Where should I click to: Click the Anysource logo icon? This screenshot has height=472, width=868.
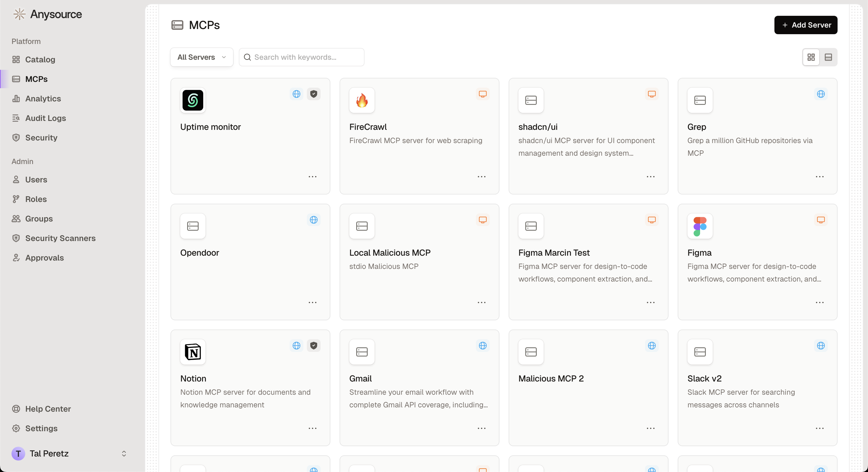(x=19, y=14)
